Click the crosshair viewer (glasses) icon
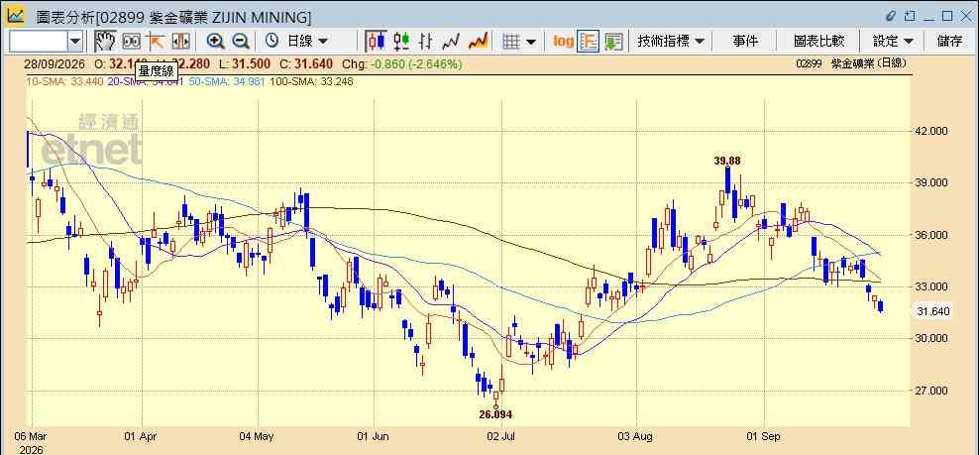The width and height of the screenshot is (980, 455). 131,42
